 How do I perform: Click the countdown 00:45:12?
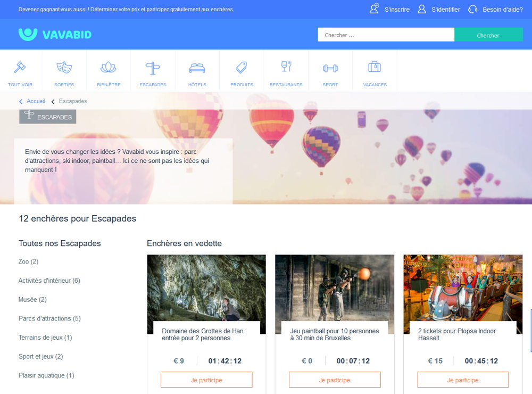(x=481, y=361)
